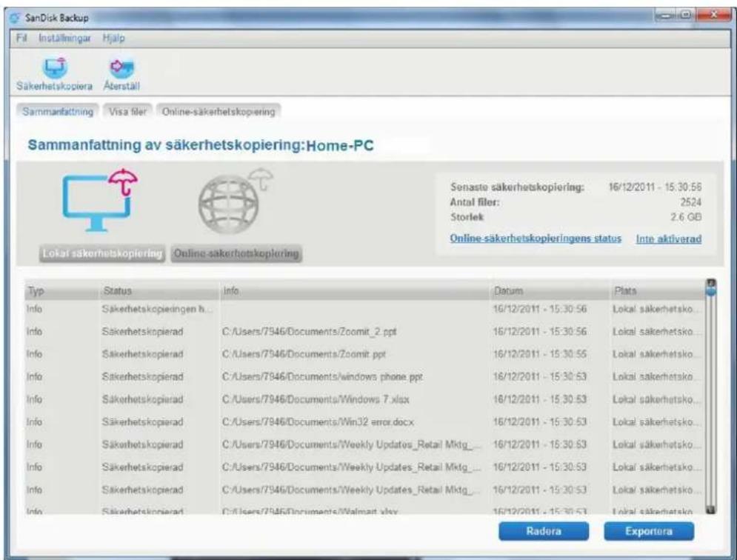Screen dimensions: 737x560
Task: Switch to the Online-säkerhetskopiering tab
Action: click(219, 111)
